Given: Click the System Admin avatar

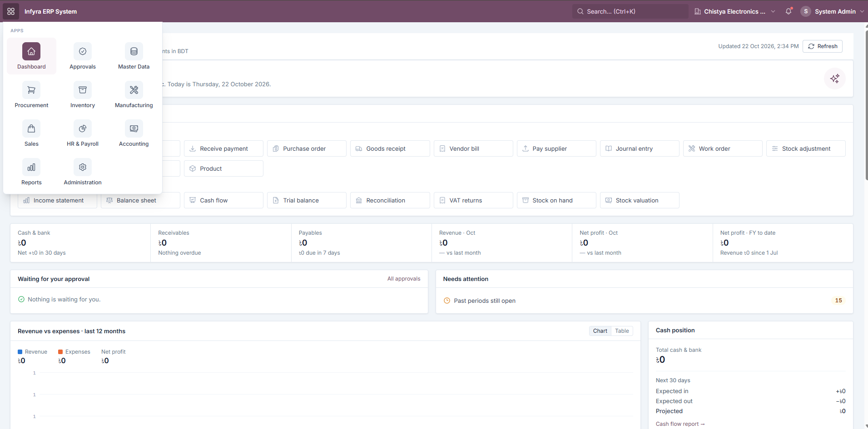Looking at the screenshot, I should 806,11.
